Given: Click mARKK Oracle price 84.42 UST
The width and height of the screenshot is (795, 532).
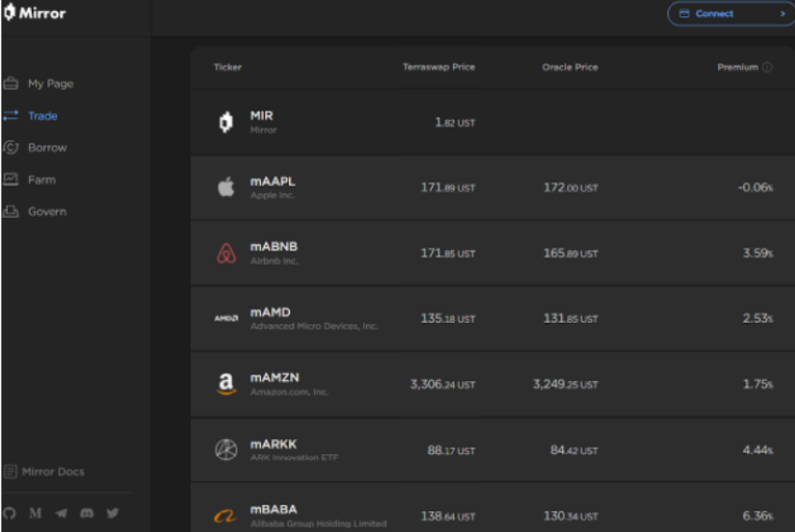Looking at the screenshot, I should [573, 450].
